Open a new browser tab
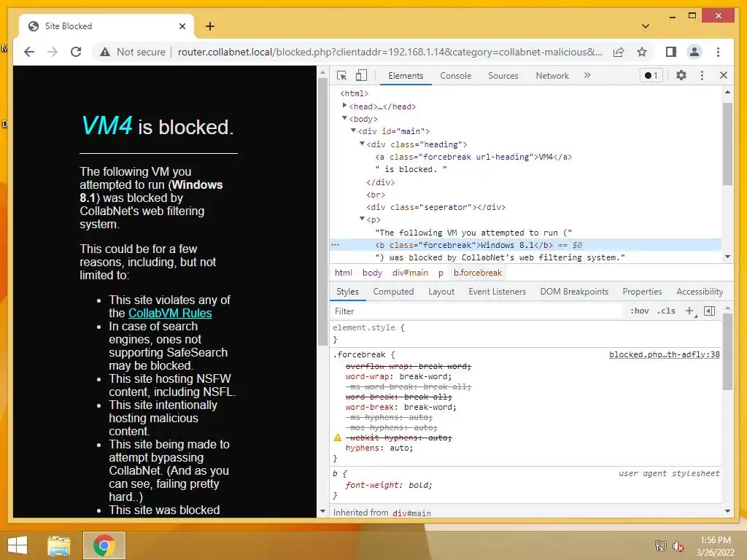The width and height of the screenshot is (747, 560). 209,26
